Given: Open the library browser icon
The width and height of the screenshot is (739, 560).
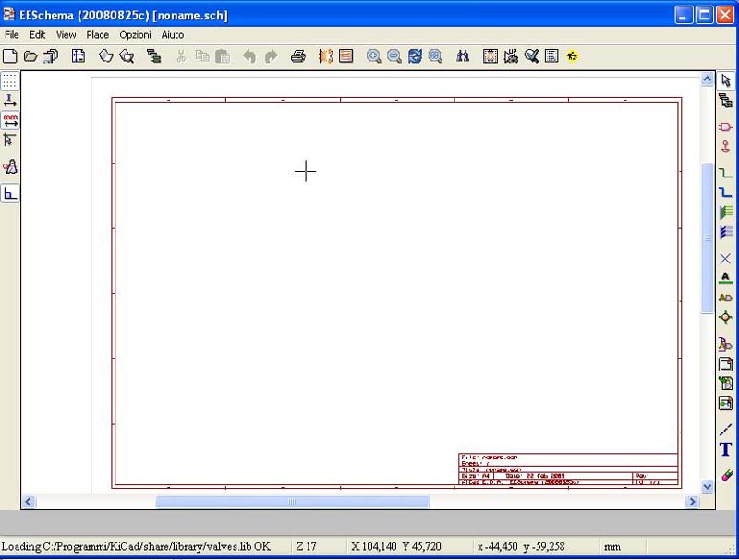Looking at the screenshot, I should (127, 56).
